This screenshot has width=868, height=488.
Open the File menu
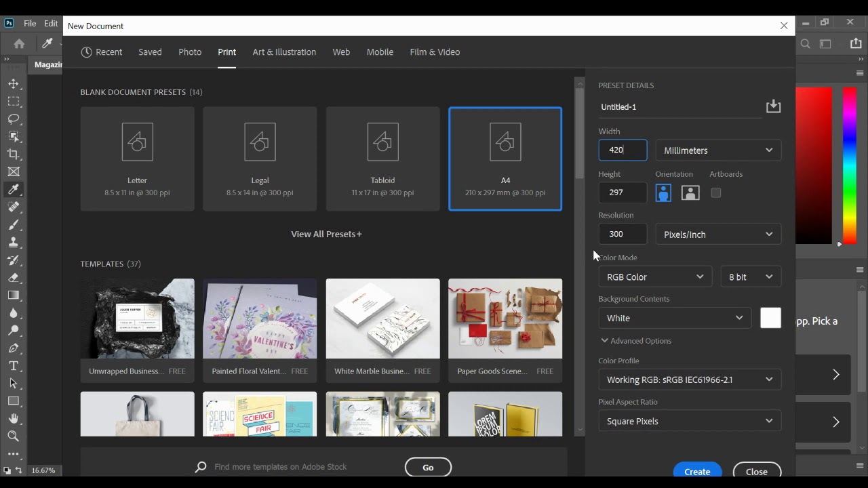pos(30,23)
